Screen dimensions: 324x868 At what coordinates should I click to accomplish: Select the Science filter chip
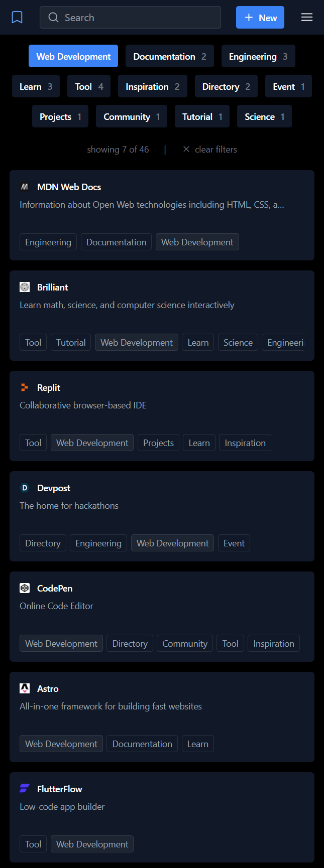[264, 116]
